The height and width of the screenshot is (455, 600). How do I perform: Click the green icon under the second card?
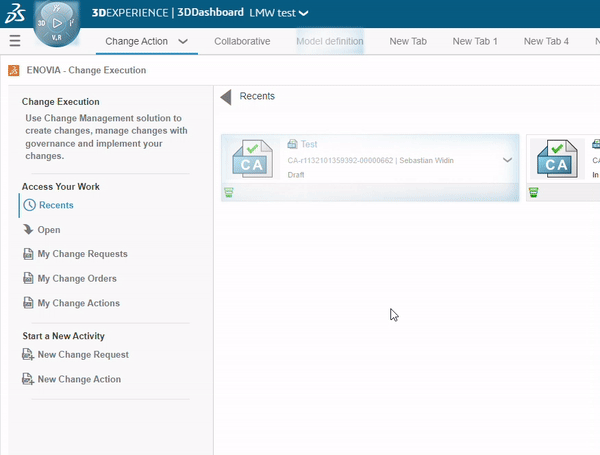point(533,192)
